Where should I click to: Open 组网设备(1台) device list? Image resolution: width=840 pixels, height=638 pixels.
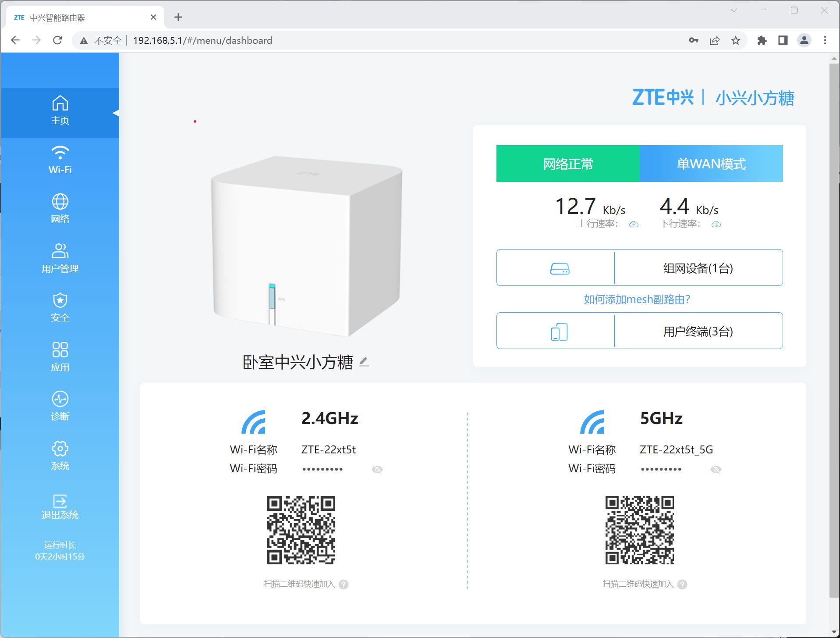point(698,268)
